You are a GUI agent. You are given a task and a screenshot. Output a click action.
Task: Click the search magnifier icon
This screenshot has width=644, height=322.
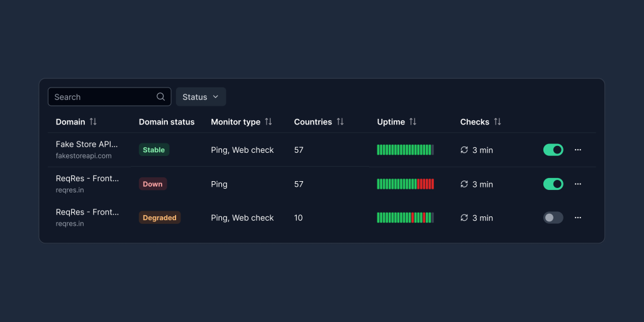click(x=161, y=97)
